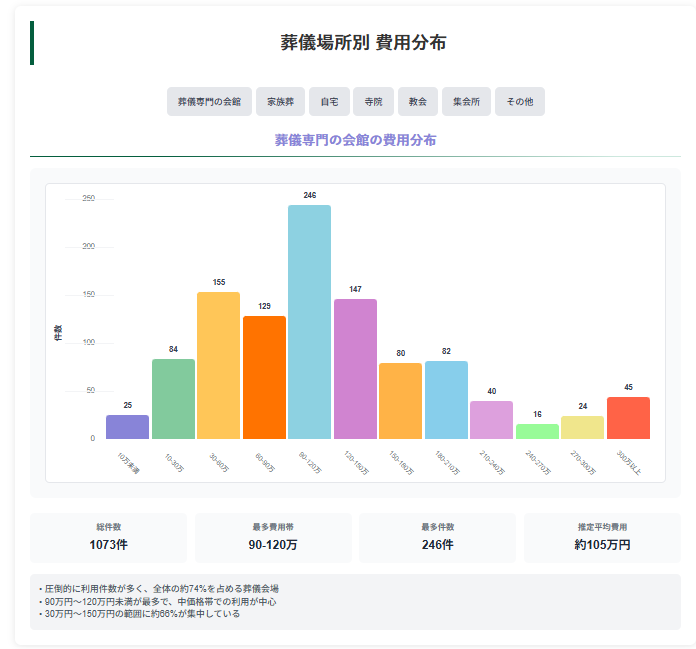Click the 総件数 1073件 stat card
The image size is (696, 649).
(108, 537)
